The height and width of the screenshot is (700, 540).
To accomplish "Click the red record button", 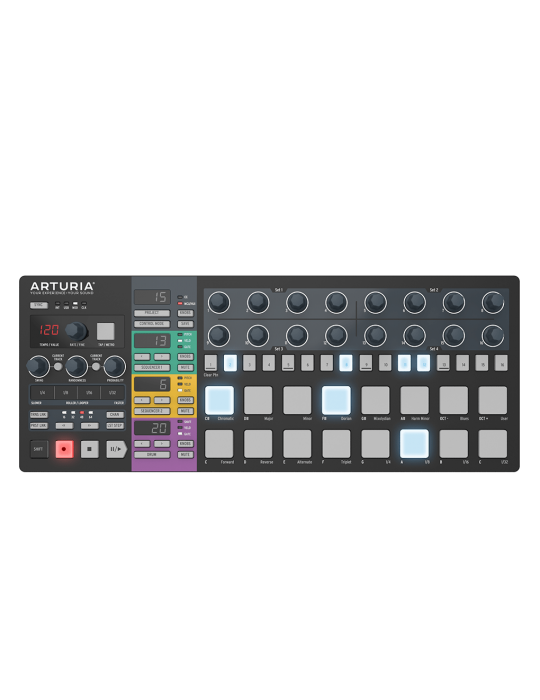I will point(64,449).
